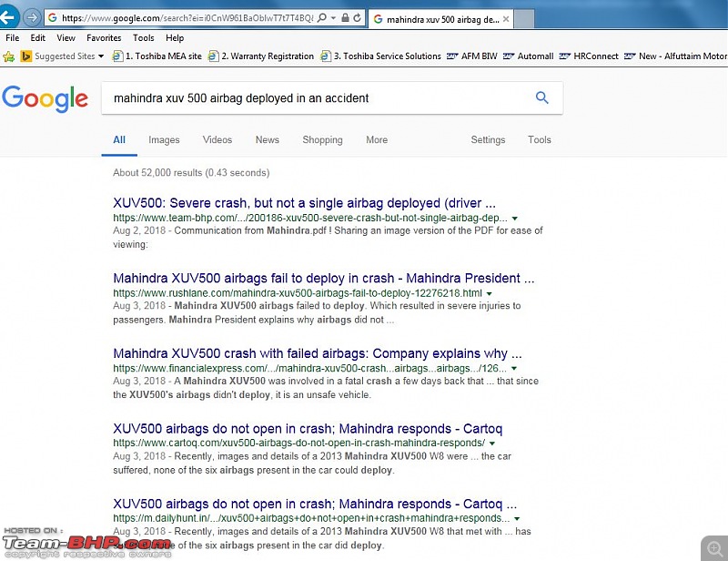Open the Warranty Registration bookmark
Screen dimensions: 728x561
[x=261, y=56]
